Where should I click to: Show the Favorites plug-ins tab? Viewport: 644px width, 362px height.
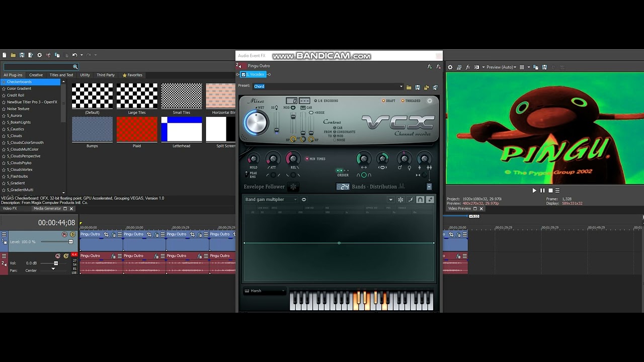(x=132, y=75)
